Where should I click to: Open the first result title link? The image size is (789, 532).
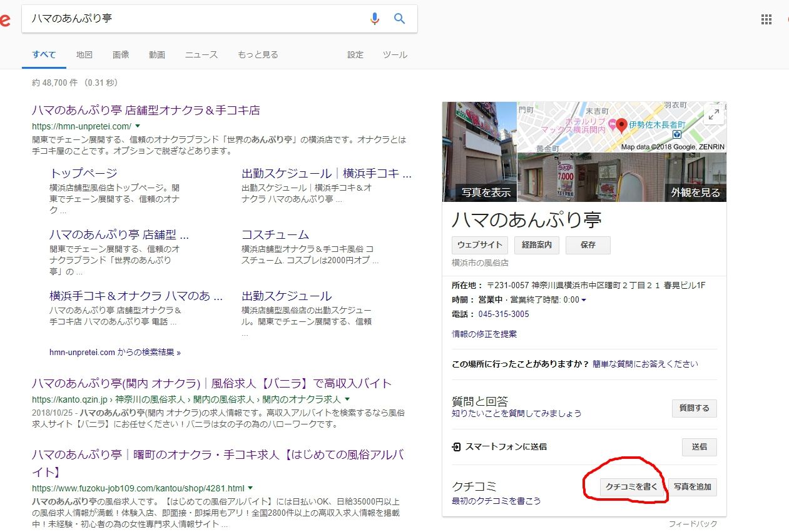[x=146, y=111]
